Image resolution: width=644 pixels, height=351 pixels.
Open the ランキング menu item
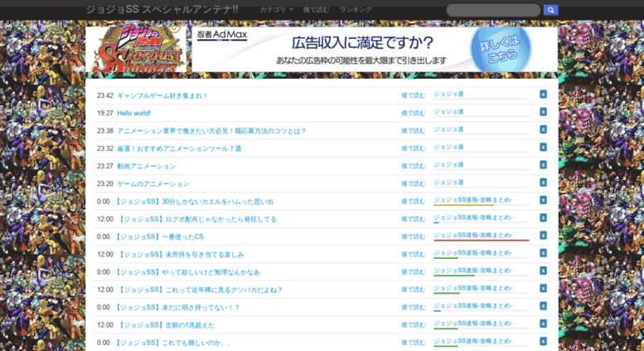(356, 9)
